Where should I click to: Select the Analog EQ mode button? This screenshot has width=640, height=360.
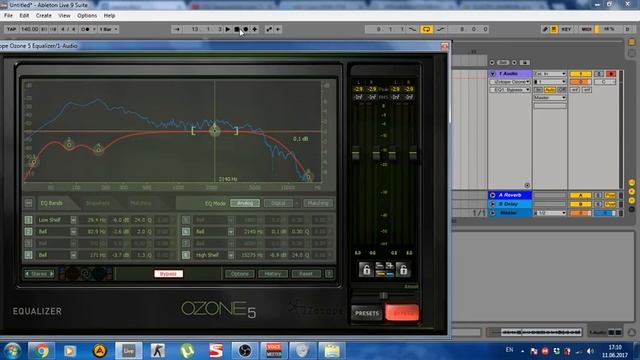pos(245,203)
